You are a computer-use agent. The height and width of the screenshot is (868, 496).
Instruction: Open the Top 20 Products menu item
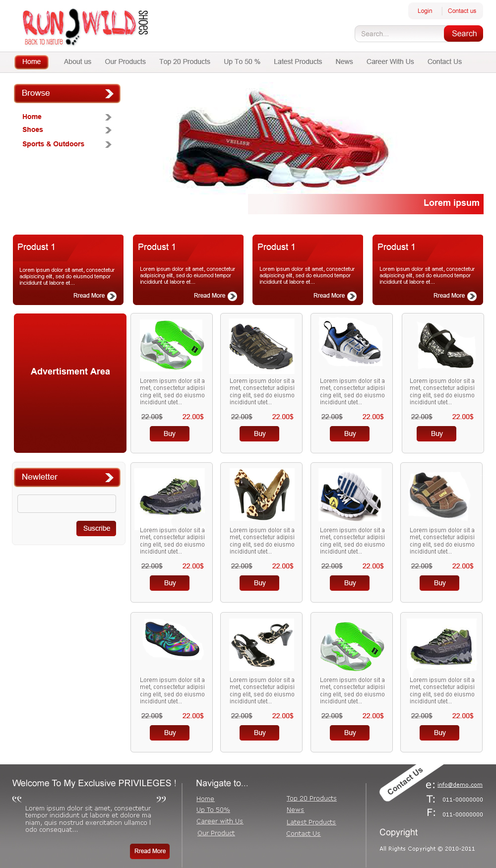pos(185,62)
